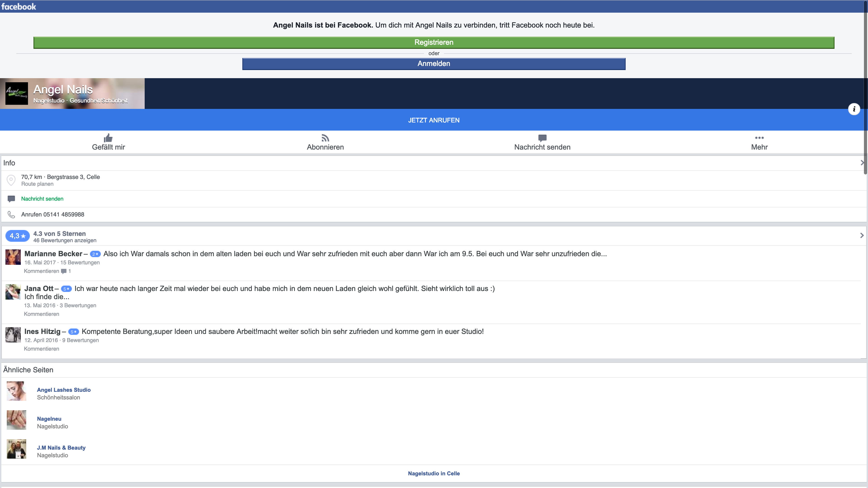Open the J.M Nails & Beauty link
Viewport: 868px width, 488px height.
[61, 448]
